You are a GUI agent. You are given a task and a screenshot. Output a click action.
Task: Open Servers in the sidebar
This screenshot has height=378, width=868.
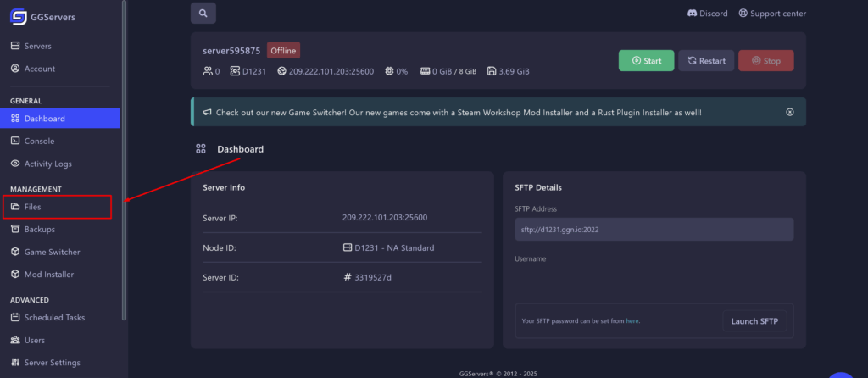[37, 45]
